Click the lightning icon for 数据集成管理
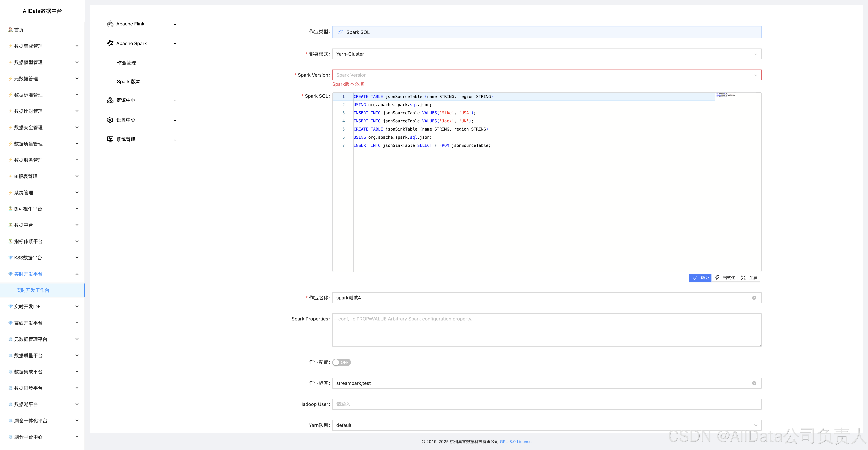 11,46
